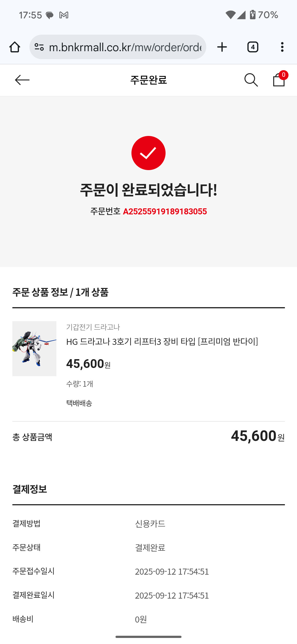Tap the battery indicator in status bar

(252, 15)
